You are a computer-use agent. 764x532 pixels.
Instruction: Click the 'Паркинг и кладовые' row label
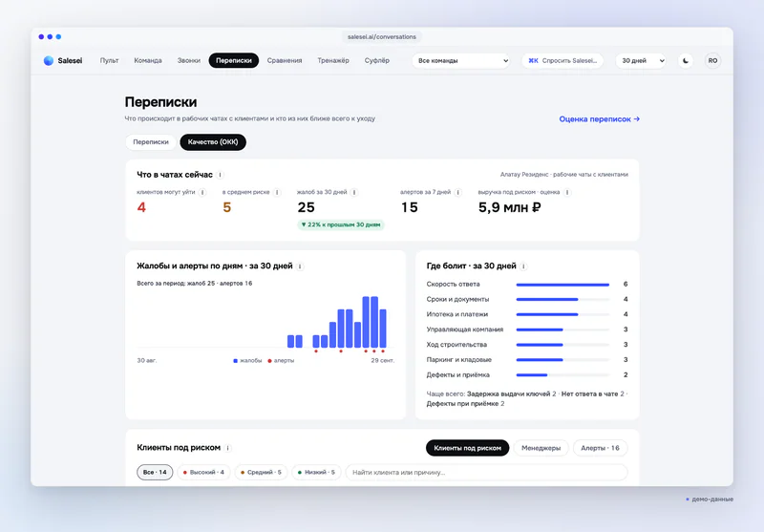click(459, 359)
